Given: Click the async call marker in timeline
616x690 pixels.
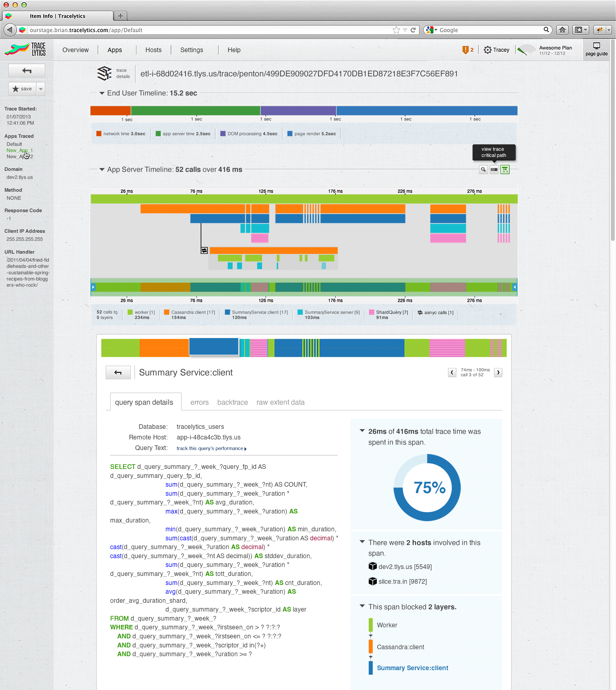Looking at the screenshot, I should point(204,250).
